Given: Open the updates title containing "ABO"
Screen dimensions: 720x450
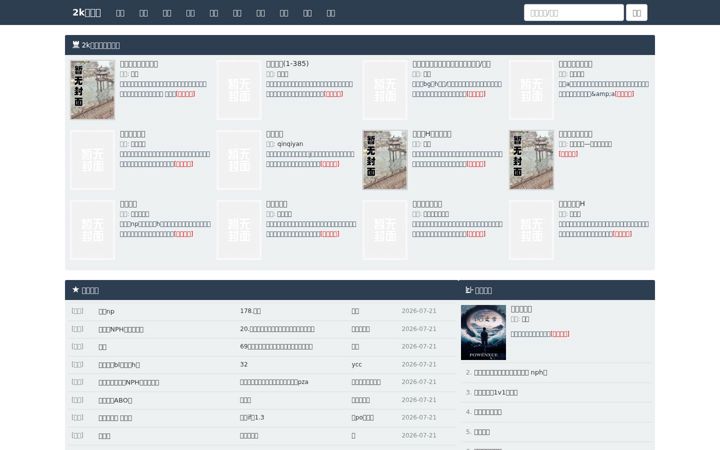Looking at the screenshot, I should point(115,400).
